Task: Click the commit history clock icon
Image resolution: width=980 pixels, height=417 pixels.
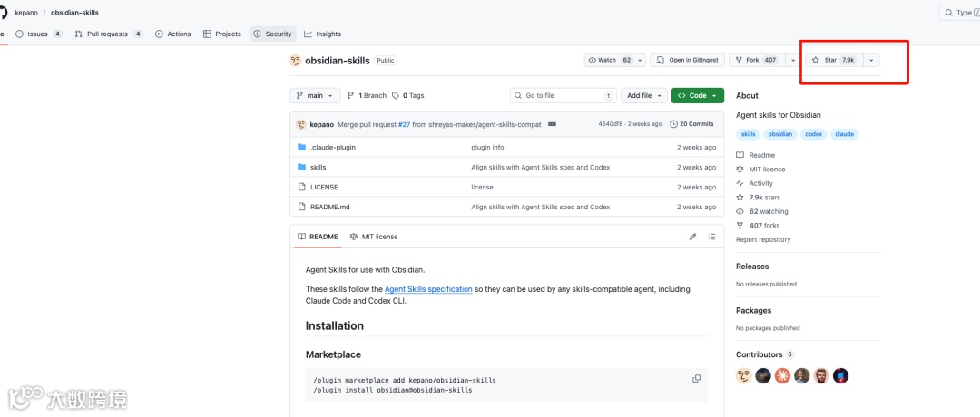Action: point(673,123)
